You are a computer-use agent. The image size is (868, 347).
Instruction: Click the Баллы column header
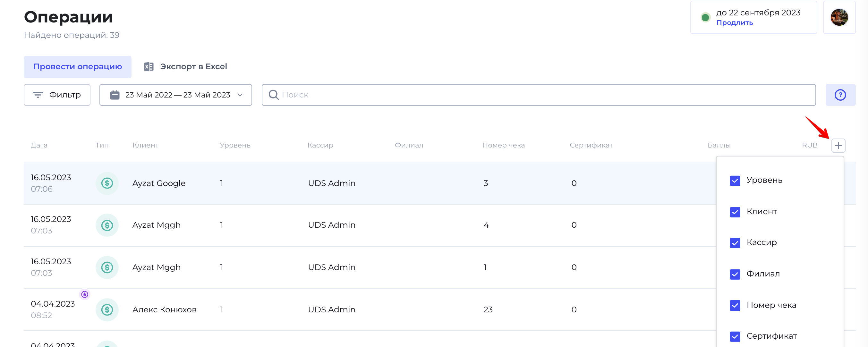coord(719,145)
